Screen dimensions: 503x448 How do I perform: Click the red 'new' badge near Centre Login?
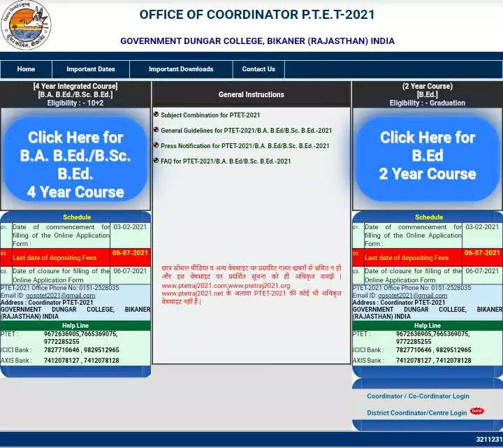click(477, 411)
